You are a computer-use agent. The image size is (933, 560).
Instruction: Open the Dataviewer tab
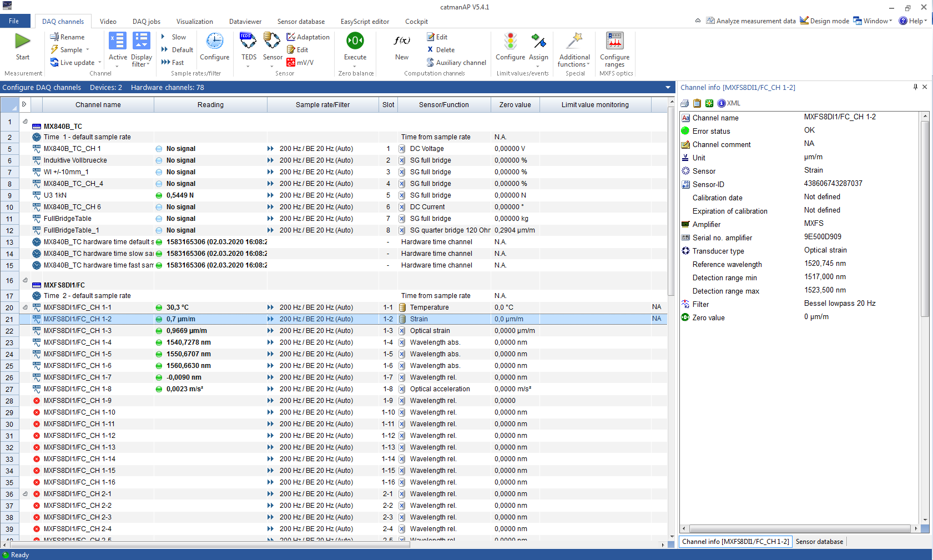coord(245,22)
